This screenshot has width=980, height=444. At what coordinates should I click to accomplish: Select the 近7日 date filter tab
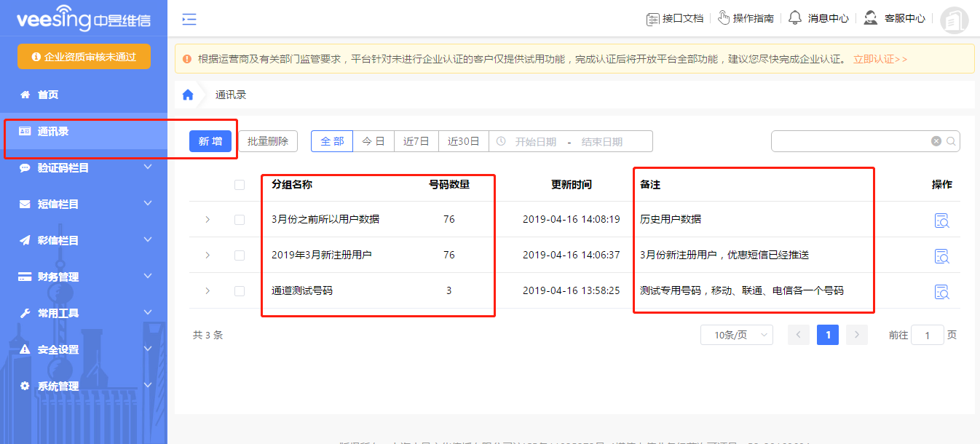point(416,141)
